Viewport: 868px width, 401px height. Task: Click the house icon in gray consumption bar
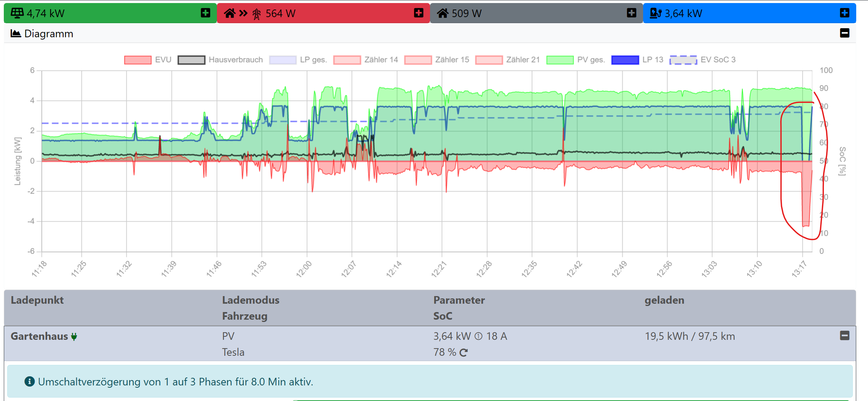(x=442, y=14)
